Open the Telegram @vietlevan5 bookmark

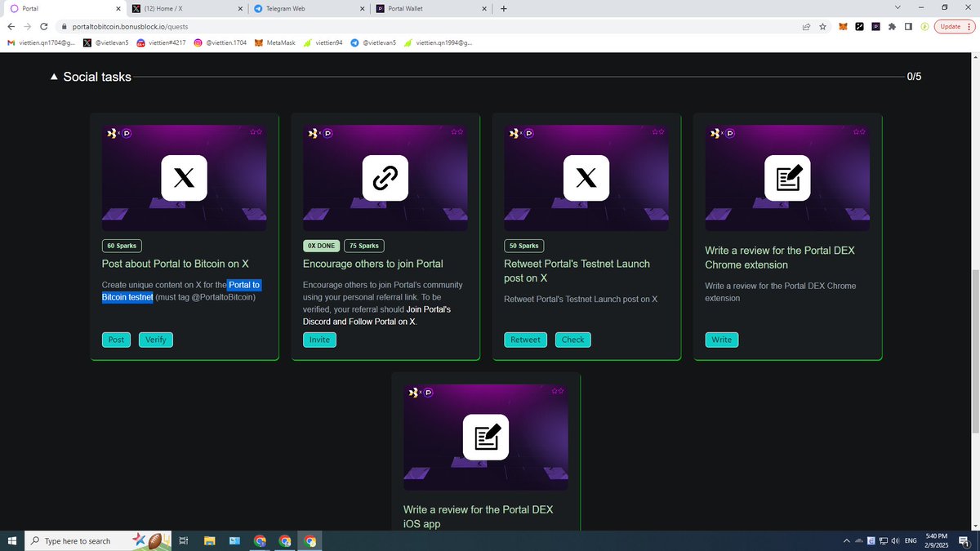click(x=373, y=42)
